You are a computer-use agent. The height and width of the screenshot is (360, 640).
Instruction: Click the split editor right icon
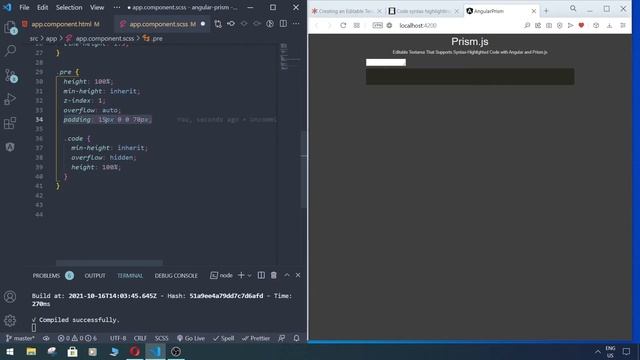pyautogui.click(x=283, y=24)
